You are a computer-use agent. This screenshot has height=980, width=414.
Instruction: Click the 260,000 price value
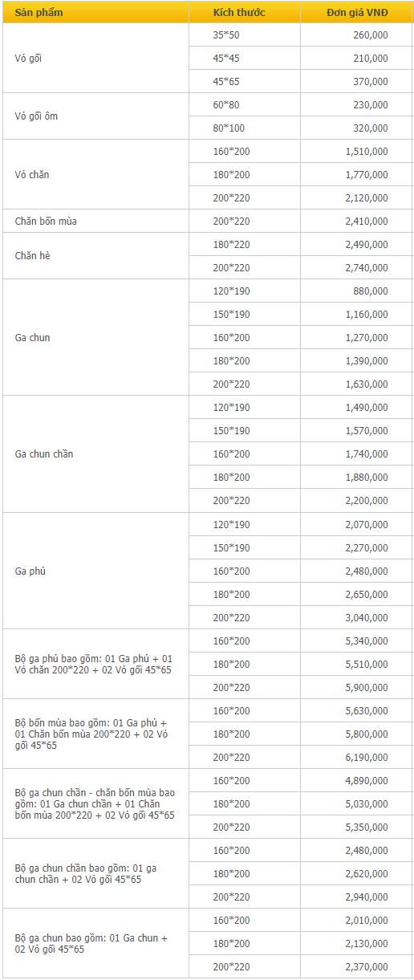pos(371,35)
